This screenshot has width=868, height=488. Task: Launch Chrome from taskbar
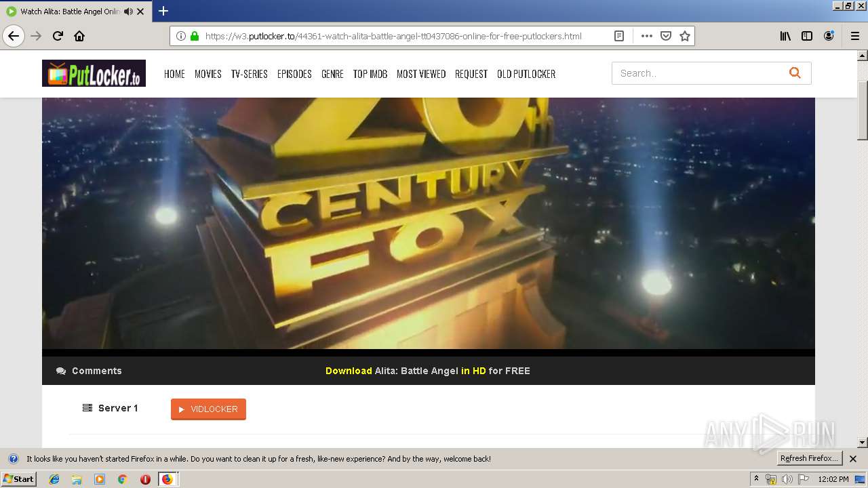pos(122,479)
